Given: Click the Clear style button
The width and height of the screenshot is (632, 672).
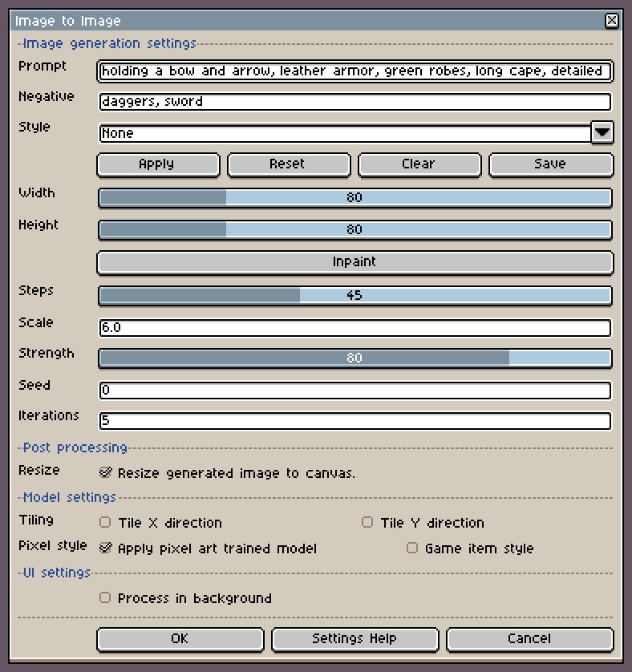Looking at the screenshot, I should coord(419,164).
